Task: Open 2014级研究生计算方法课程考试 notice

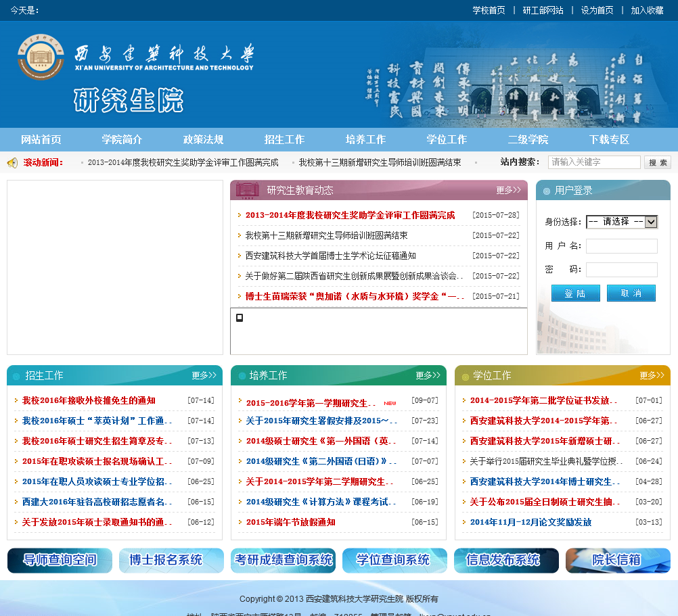Action: pyautogui.click(x=321, y=502)
